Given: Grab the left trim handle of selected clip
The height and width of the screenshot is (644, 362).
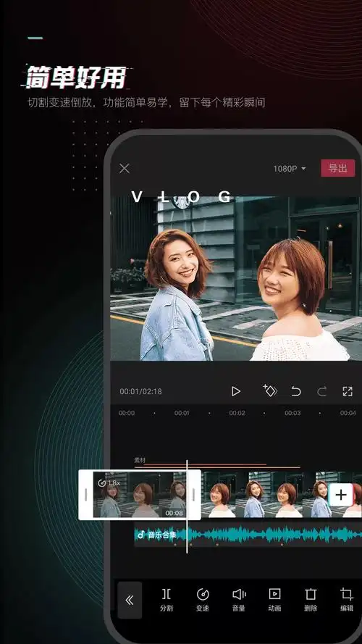Looking at the screenshot, I should (85, 495).
